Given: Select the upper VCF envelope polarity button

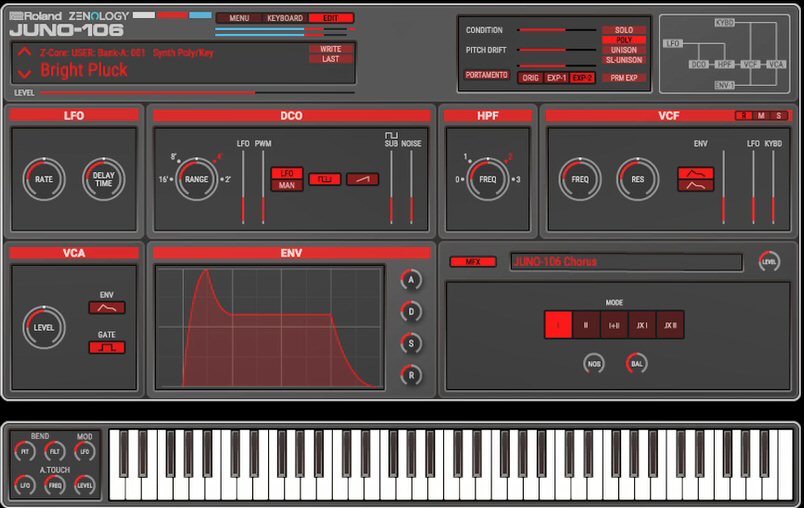Looking at the screenshot, I should [x=696, y=173].
